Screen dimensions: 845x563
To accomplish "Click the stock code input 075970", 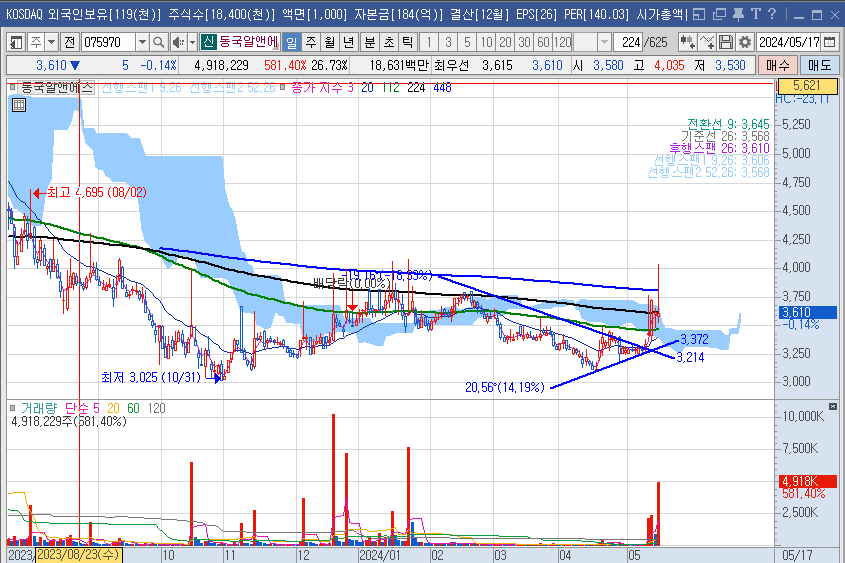I will click(108, 41).
